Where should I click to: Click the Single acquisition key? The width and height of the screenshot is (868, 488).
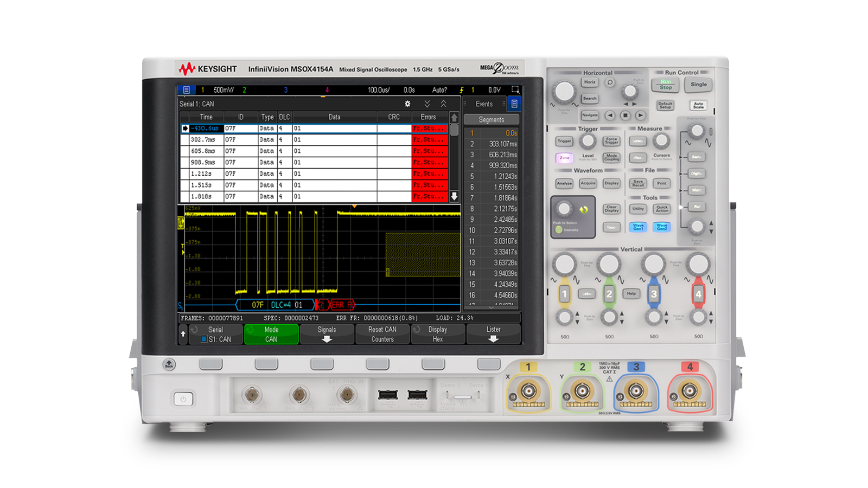point(699,85)
